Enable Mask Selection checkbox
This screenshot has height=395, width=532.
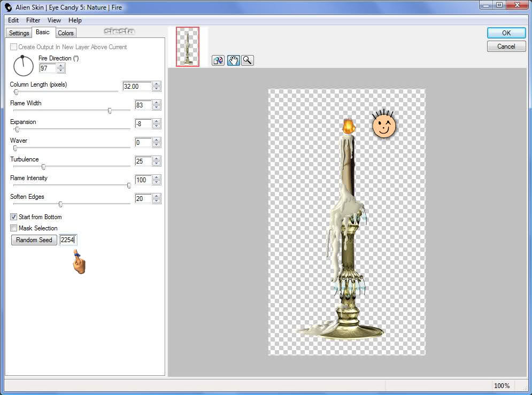click(x=13, y=228)
